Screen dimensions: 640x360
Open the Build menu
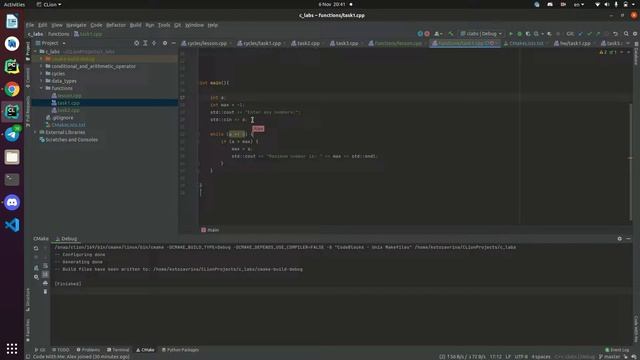(x=136, y=25)
